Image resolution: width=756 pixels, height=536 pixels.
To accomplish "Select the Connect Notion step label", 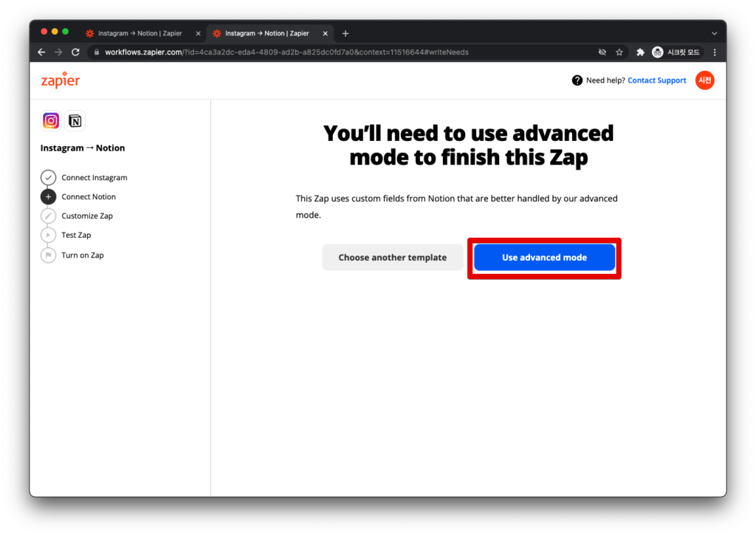I will click(89, 196).
